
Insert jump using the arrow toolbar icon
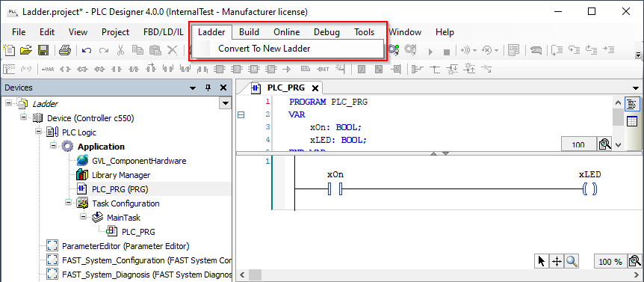tap(286, 70)
